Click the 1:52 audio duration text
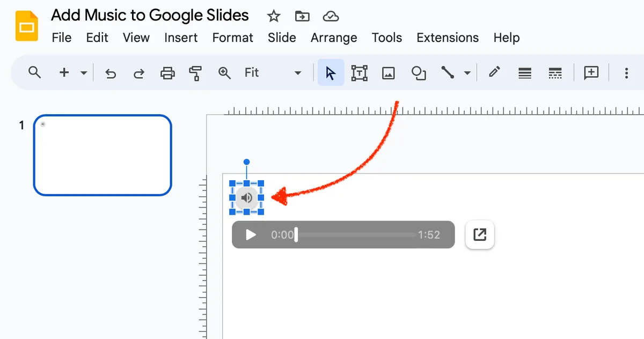The image size is (644, 339). pos(429,235)
